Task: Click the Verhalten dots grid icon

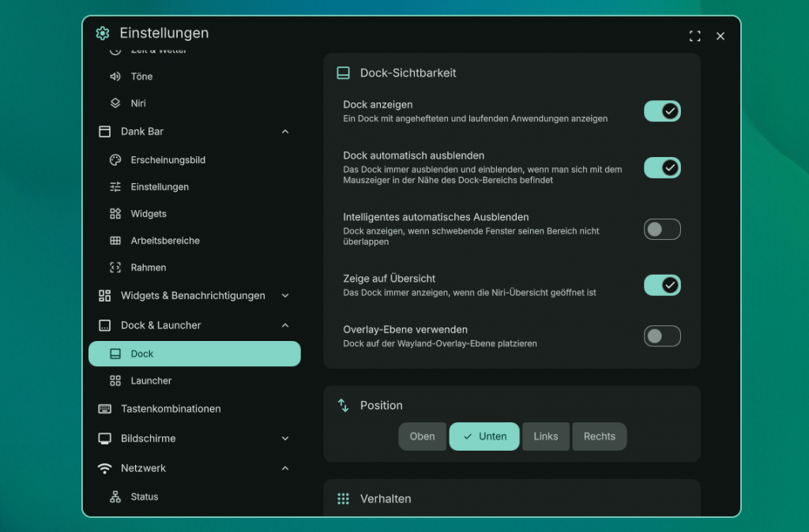Action: pyautogui.click(x=343, y=499)
